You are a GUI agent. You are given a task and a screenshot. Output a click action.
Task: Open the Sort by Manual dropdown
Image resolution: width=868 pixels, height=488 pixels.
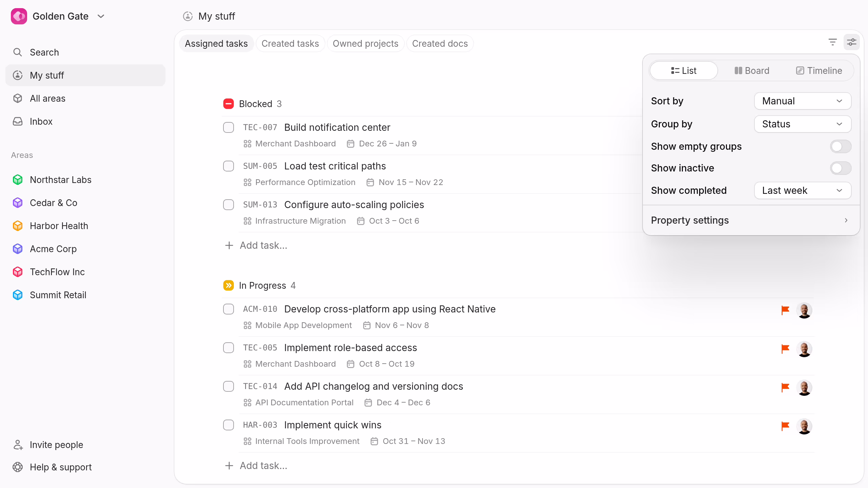click(803, 101)
